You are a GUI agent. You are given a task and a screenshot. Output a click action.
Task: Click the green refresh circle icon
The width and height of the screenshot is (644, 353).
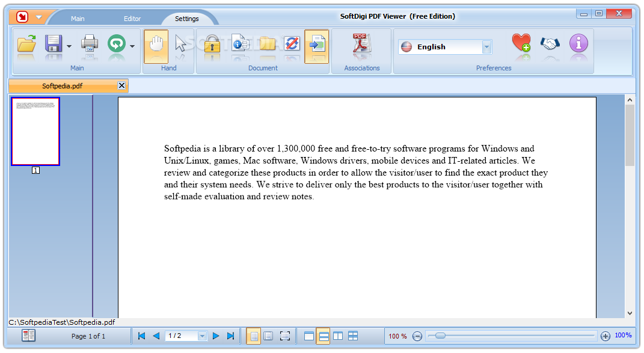(x=117, y=43)
